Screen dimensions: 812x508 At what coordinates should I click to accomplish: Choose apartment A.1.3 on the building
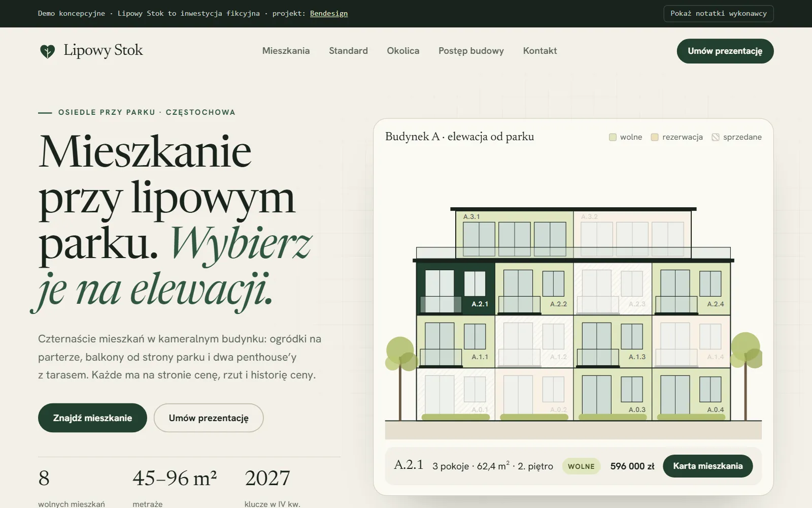point(613,341)
